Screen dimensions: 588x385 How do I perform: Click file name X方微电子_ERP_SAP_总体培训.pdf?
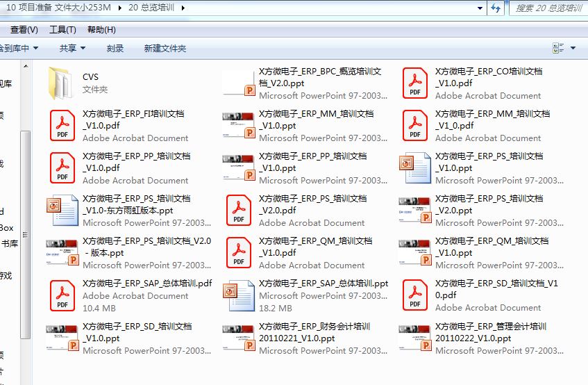click(147, 284)
